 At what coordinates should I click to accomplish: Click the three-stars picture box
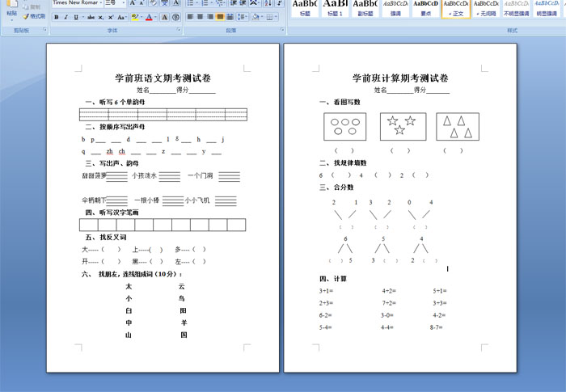coord(403,126)
